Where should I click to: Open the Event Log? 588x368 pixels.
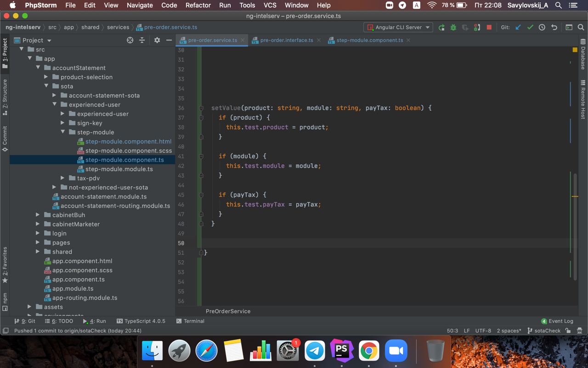point(557,321)
